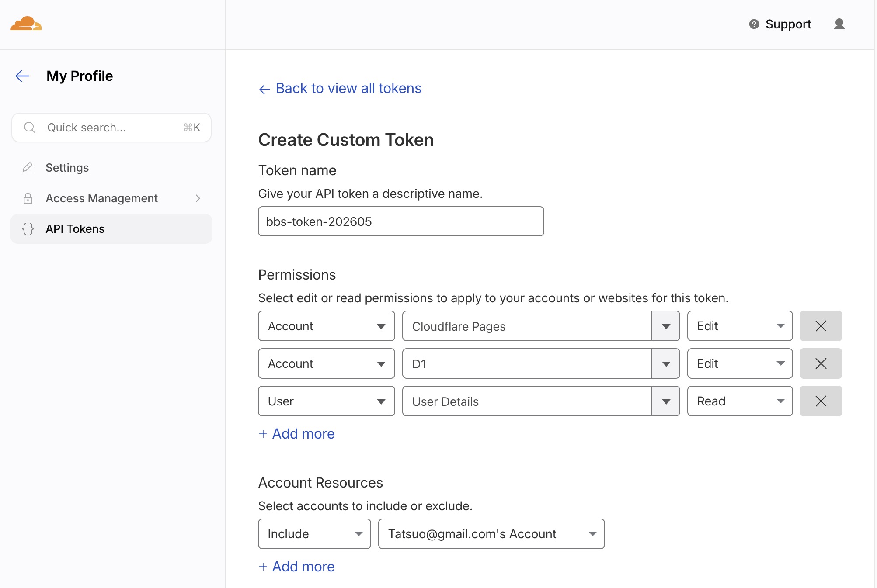Image resolution: width=877 pixels, height=588 pixels.
Task: Click the My Profile heading
Action: coord(80,76)
